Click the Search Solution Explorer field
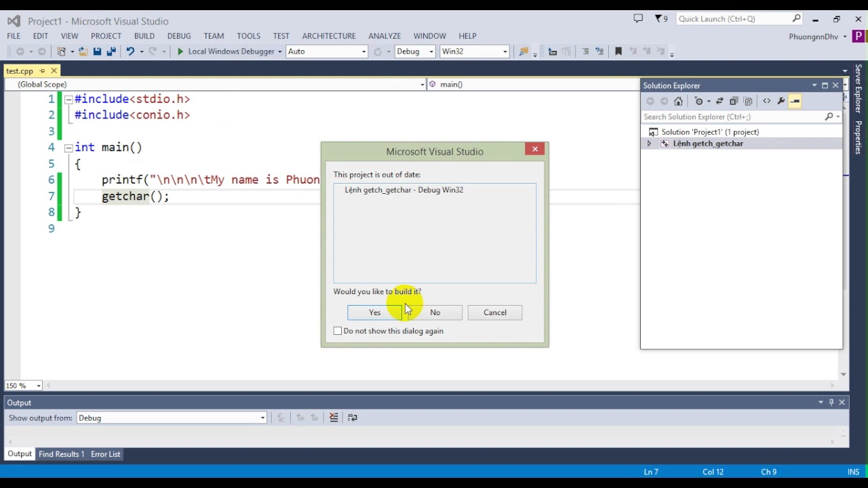 tap(732, 117)
